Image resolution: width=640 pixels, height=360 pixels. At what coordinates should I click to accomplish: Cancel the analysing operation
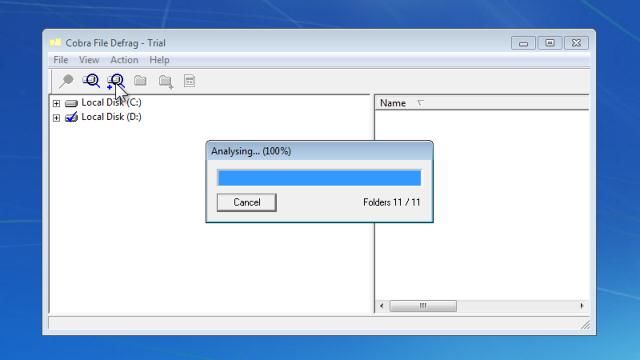[247, 202]
